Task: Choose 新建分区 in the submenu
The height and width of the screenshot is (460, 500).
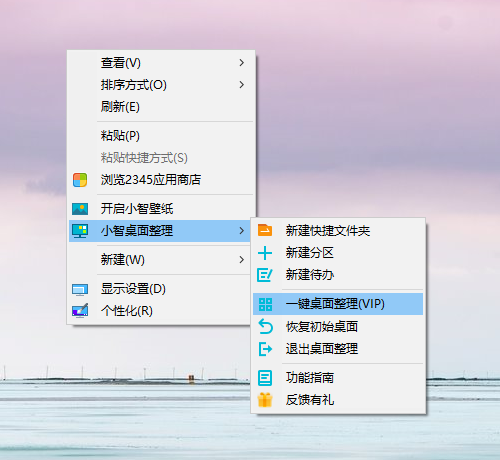Action: point(338,253)
